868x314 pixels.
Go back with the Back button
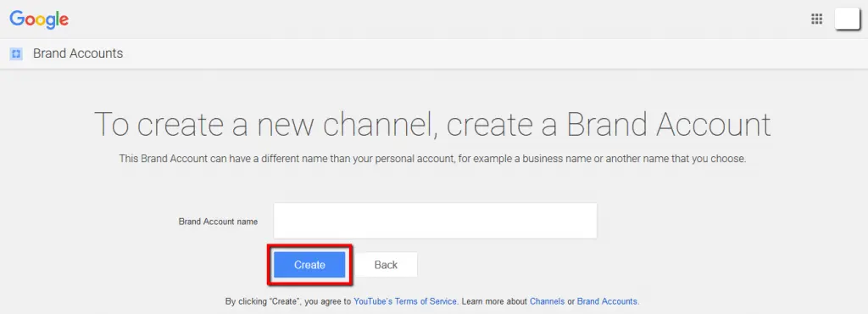[386, 265]
